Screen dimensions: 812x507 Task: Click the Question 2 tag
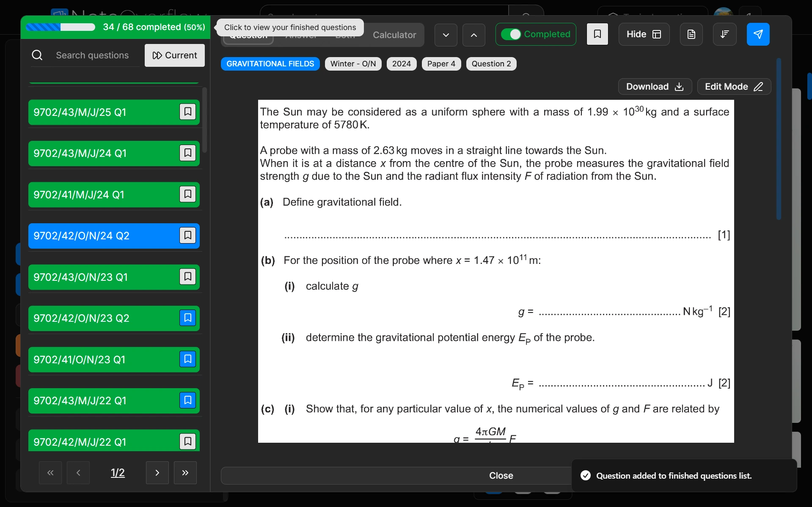click(491, 64)
